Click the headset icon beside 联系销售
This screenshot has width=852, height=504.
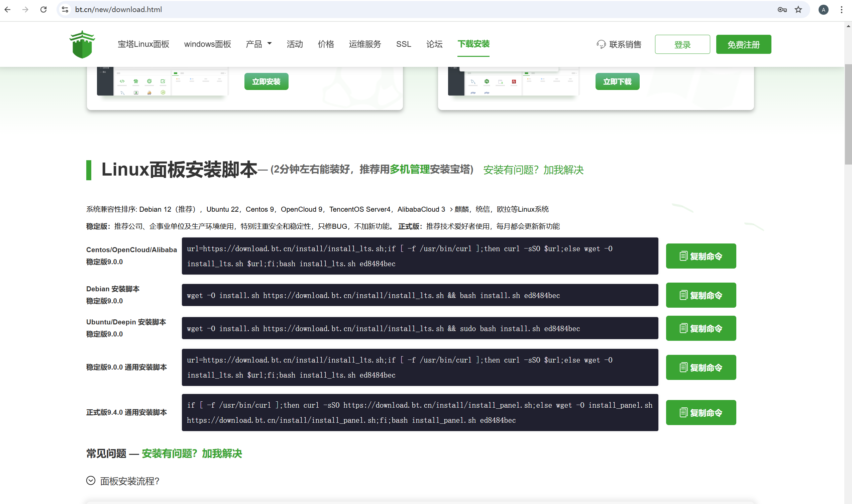tap(601, 44)
